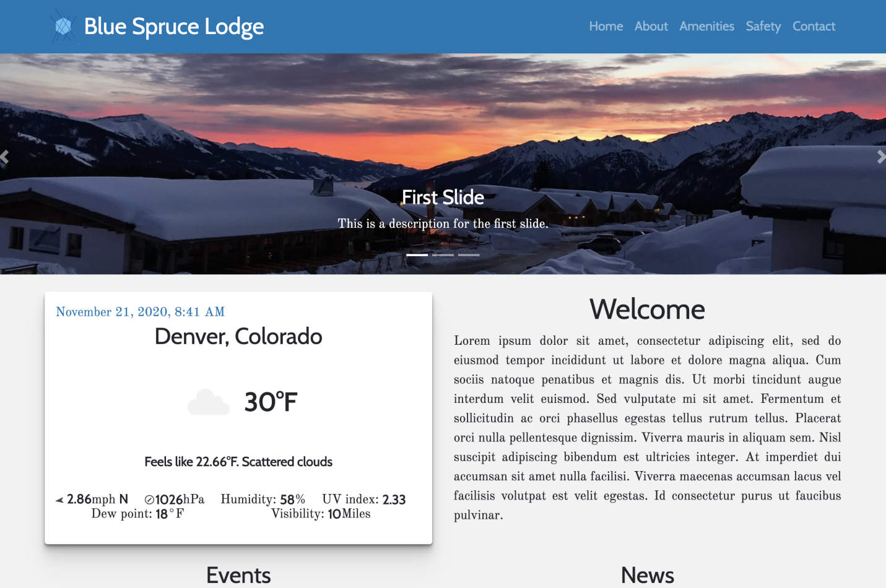The image size is (886, 588).
Task: Click the Denver, Colorado weather heading
Action: click(238, 337)
